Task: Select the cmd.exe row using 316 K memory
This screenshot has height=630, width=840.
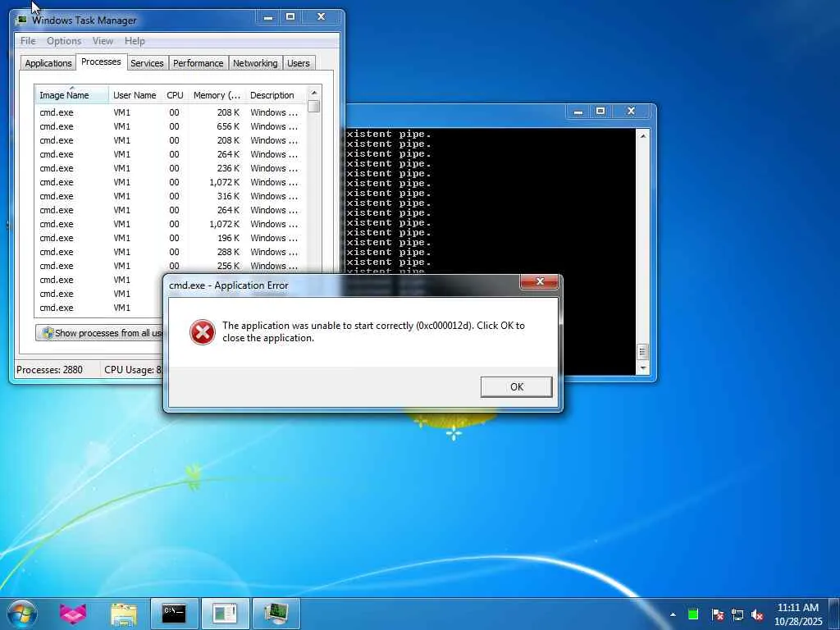Action: tap(171, 196)
